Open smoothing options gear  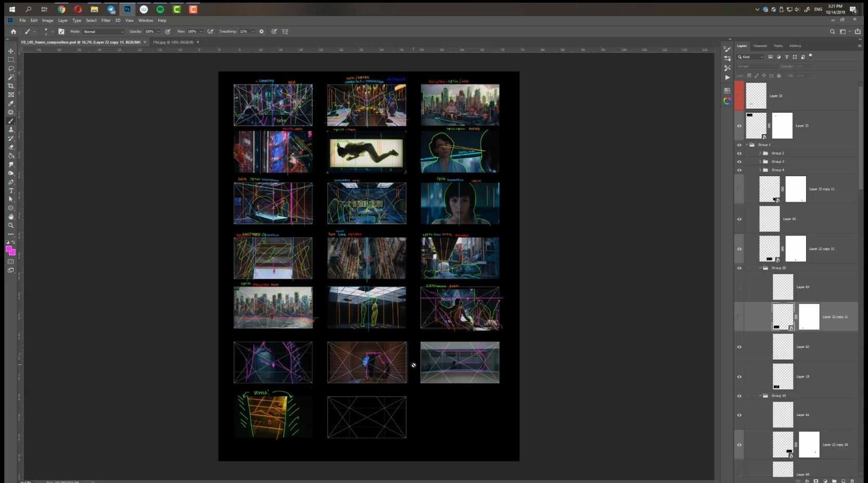(262, 32)
